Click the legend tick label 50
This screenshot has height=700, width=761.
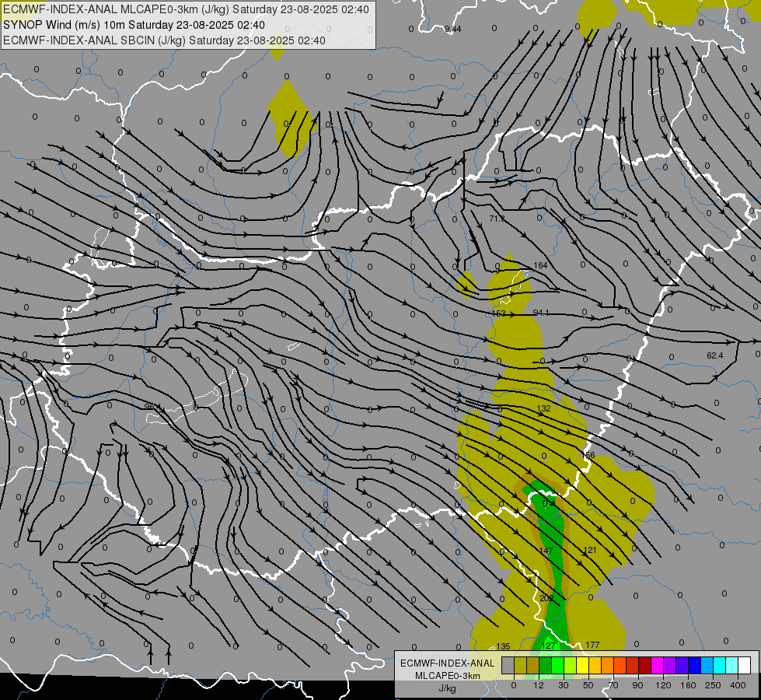588,685
